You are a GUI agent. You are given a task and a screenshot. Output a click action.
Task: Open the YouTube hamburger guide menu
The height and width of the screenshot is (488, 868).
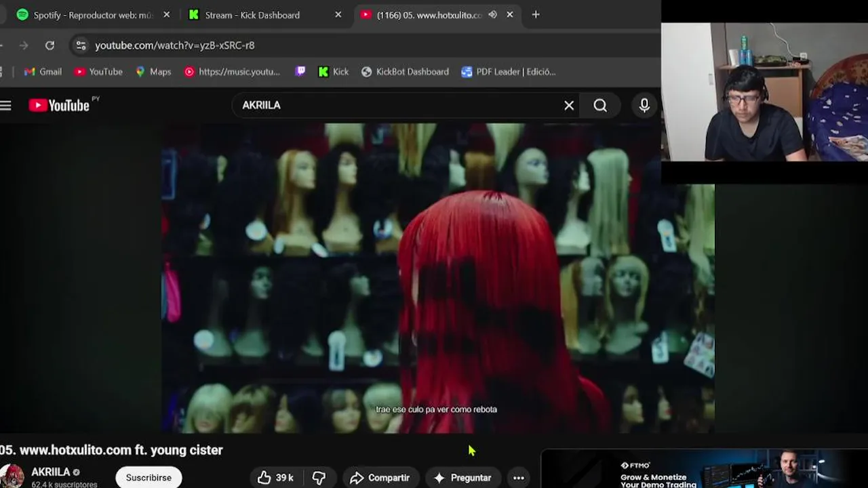point(6,105)
